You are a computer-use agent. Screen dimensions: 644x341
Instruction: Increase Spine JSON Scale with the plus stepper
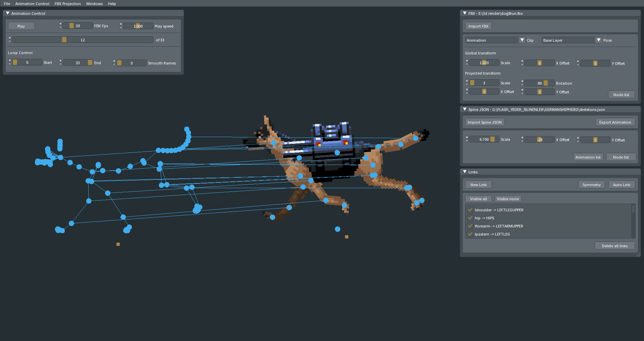467,137
